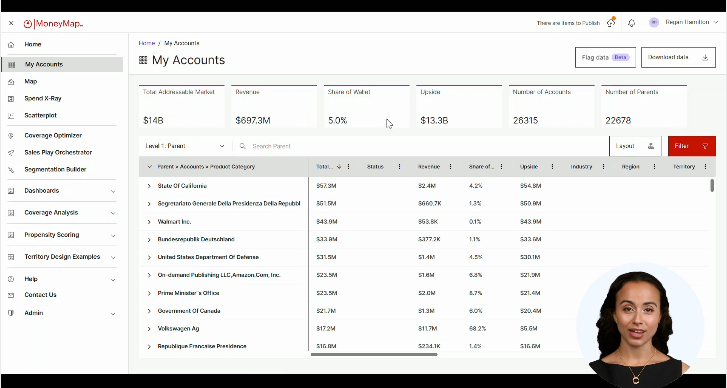Expand State Of California row
This screenshot has width=727, height=388.
pos(149,186)
